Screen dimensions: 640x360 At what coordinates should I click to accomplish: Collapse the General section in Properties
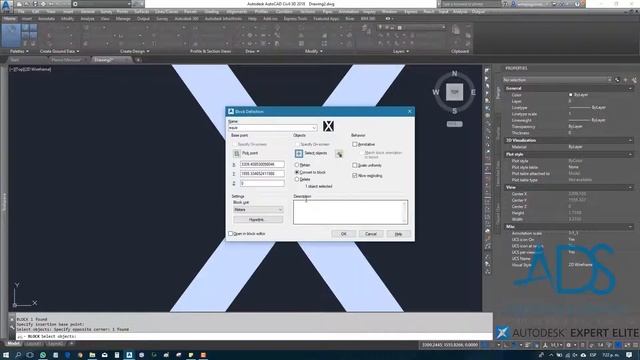630,88
